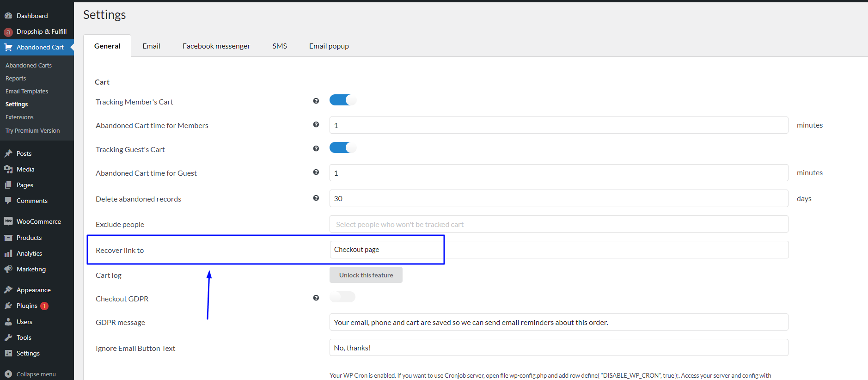
Task: Enable the Checkout GDPR toggle
Action: point(342,297)
